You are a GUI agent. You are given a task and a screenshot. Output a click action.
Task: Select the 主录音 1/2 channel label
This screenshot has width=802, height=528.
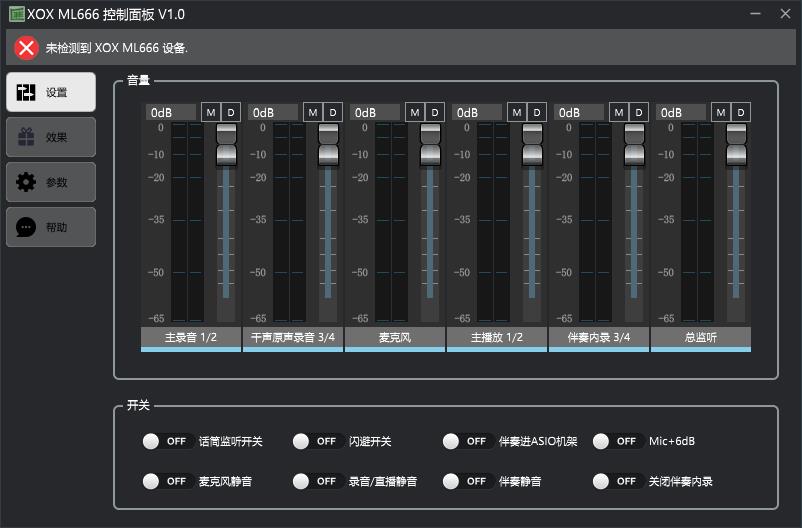click(x=191, y=339)
